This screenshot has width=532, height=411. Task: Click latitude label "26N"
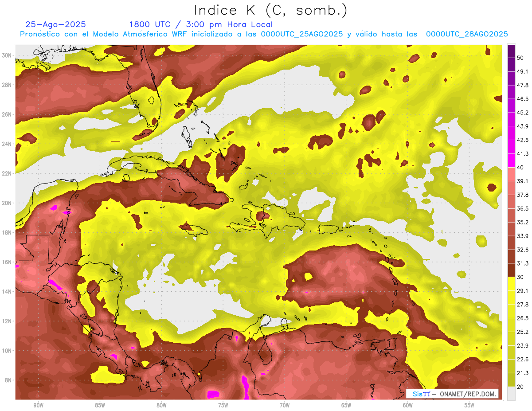(7, 114)
